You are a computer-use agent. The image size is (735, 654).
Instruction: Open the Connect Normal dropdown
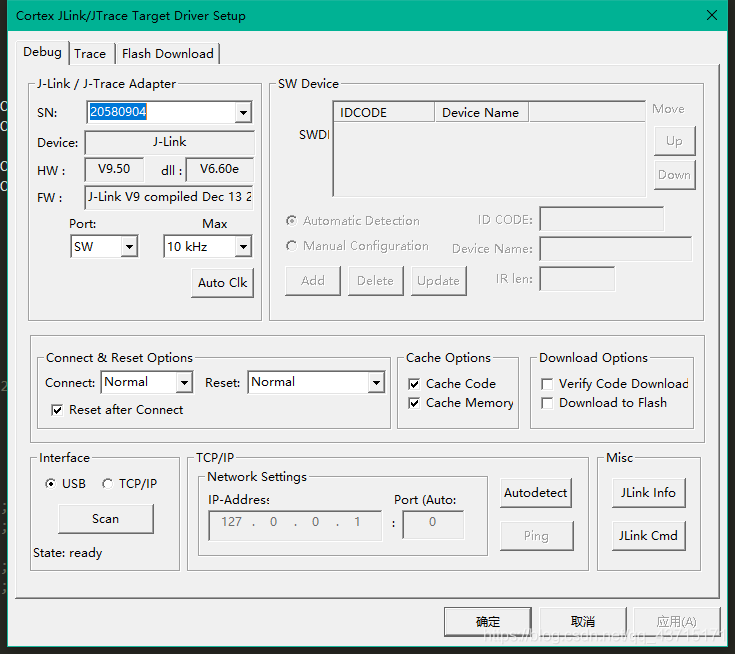185,383
